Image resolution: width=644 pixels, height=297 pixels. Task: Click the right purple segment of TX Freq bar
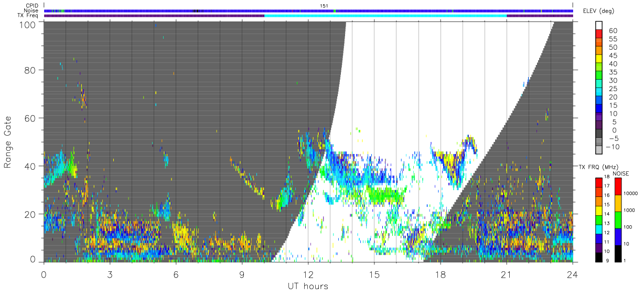point(540,15)
